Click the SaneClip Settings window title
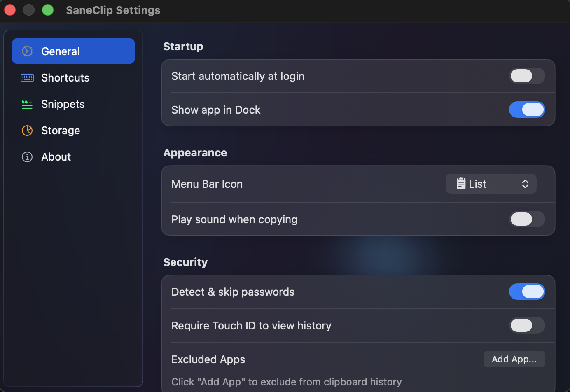Screen dimensions: 570x392 click(113, 10)
